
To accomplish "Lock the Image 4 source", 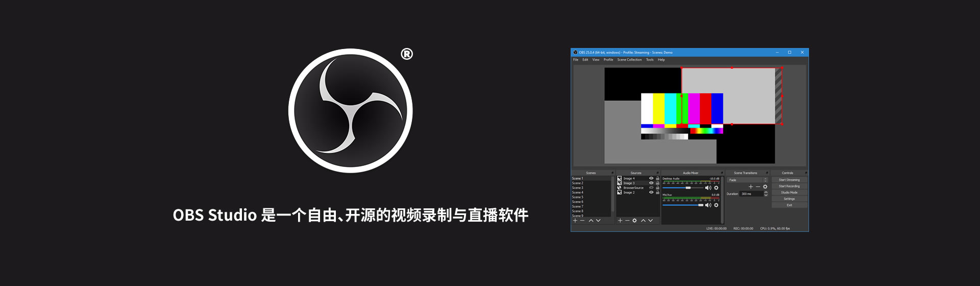I will click(x=657, y=178).
